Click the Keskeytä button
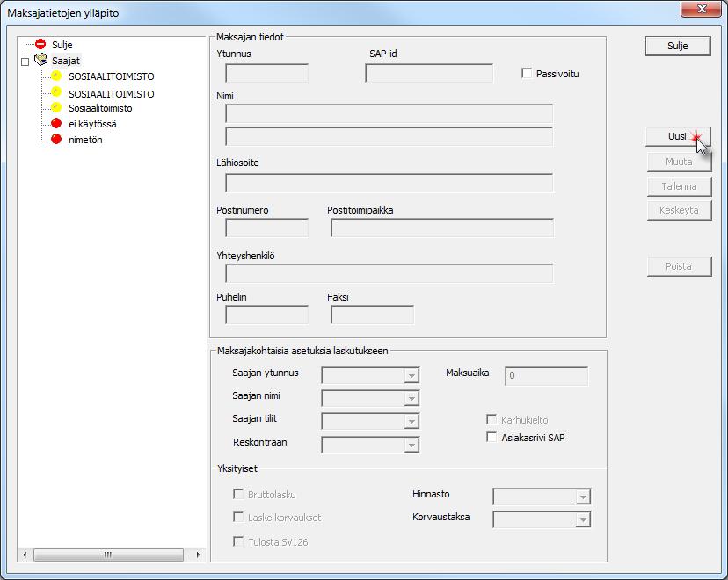 [680, 210]
